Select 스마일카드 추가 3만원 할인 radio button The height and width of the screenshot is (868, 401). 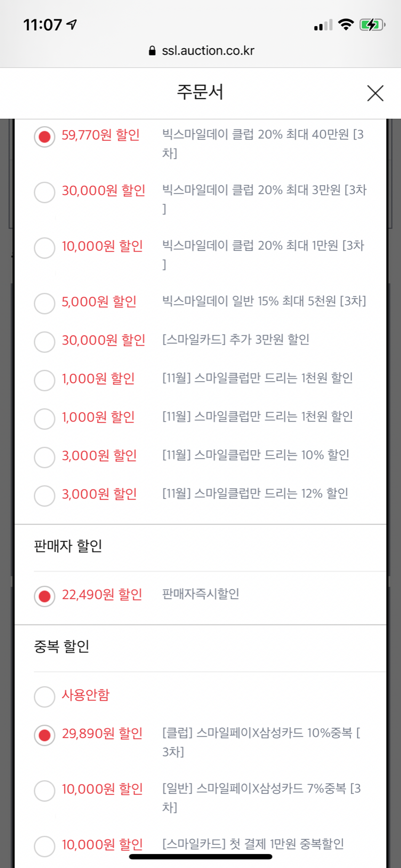pos(45,342)
